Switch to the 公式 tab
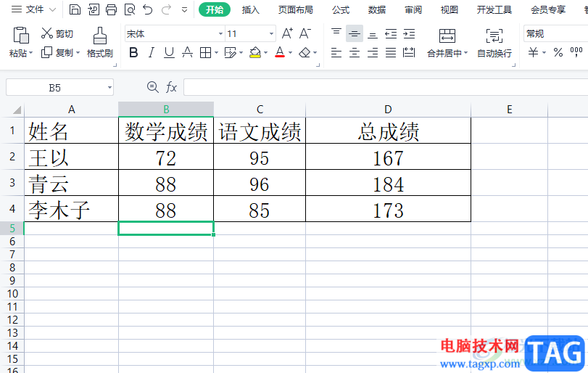This screenshot has height=373, width=588. pos(341,9)
